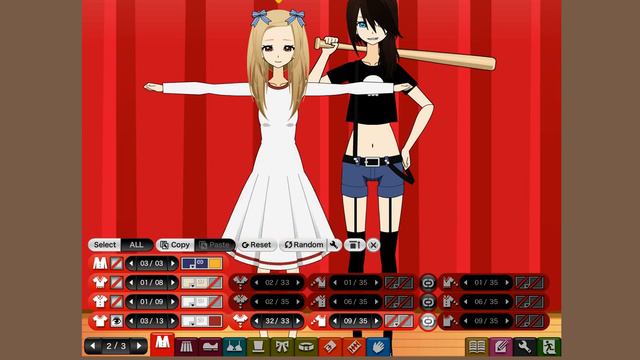
Task: Pick the dark blue jacket color swatch
Action: coord(188,263)
